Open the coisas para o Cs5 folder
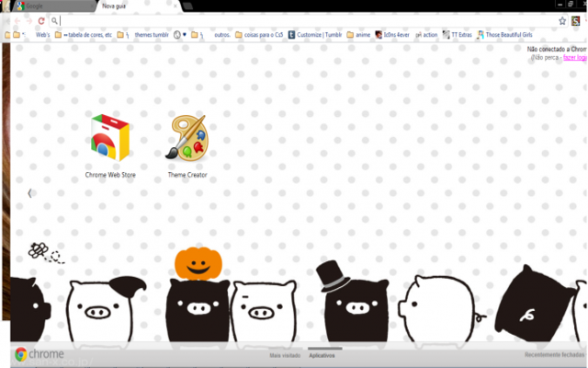Image resolution: width=588 pixels, height=368 pixels. (x=259, y=35)
